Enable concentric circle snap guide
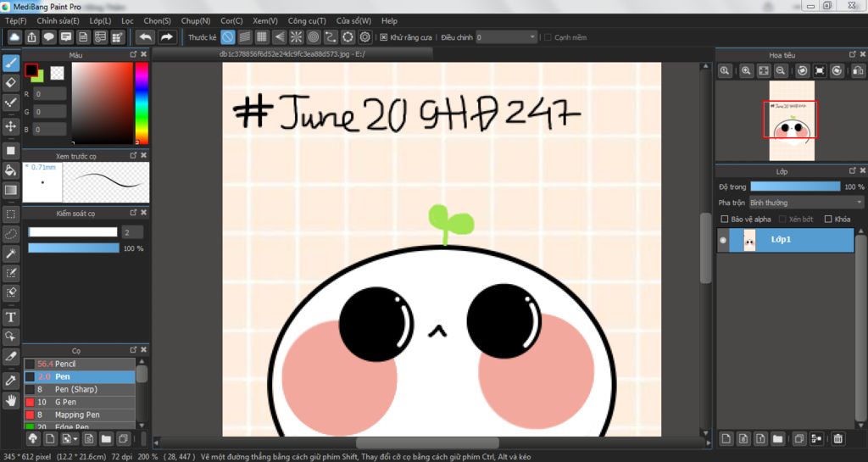This screenshot has width=868, height=462. pos(314,37)
